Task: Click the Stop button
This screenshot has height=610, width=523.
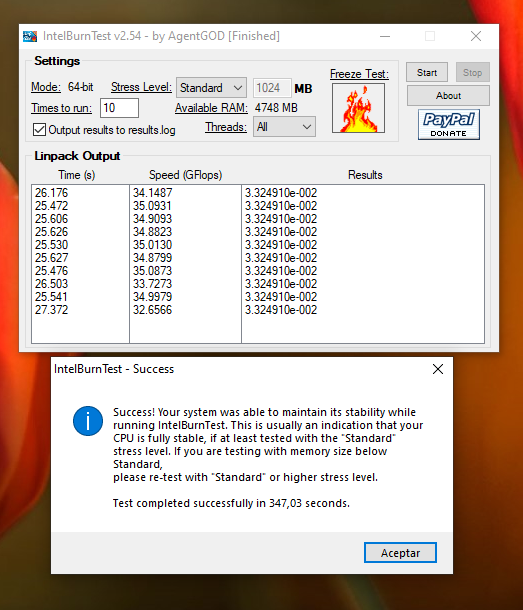Action: (472, 72)
